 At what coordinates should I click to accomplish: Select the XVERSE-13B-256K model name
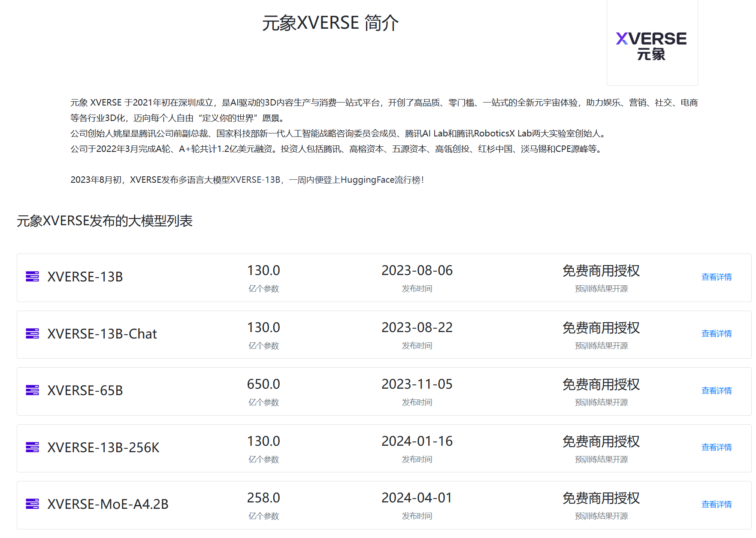pyautogui.click(x=103, y=447)
